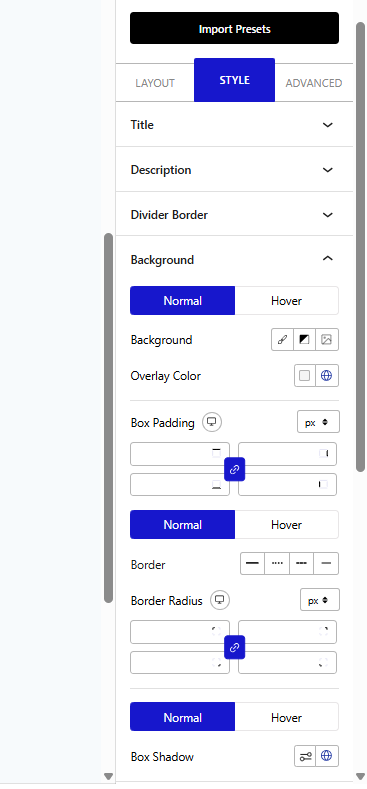
Task: Click the right panel vertical scrollbar
Action: click(x=360, y=247)
